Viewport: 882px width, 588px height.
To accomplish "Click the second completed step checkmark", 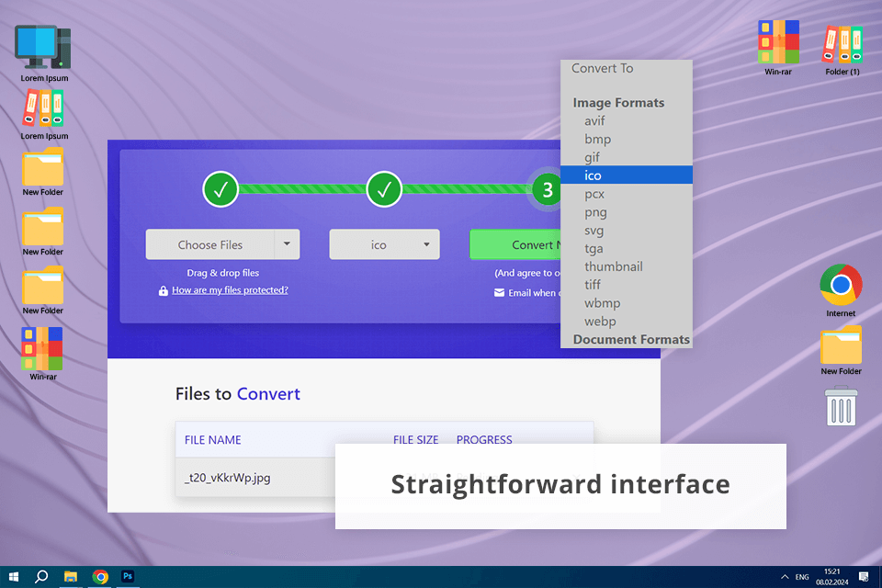I will click(384, 189).
